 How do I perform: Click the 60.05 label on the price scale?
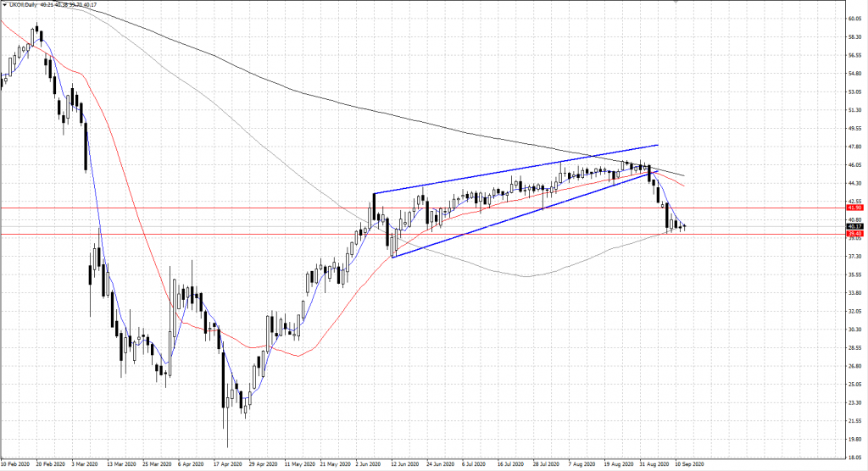click(854, 18)
